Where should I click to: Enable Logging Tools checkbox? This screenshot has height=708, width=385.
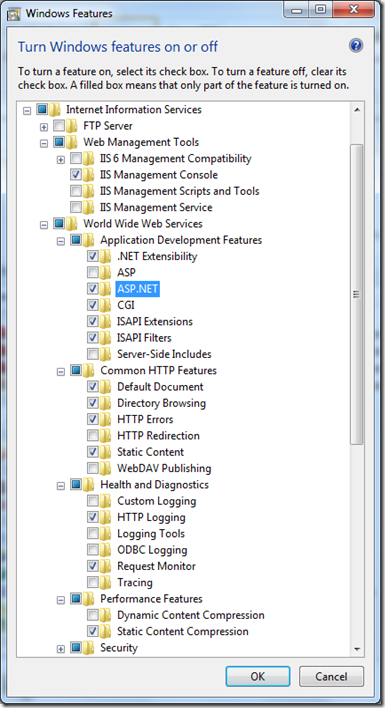93,534
